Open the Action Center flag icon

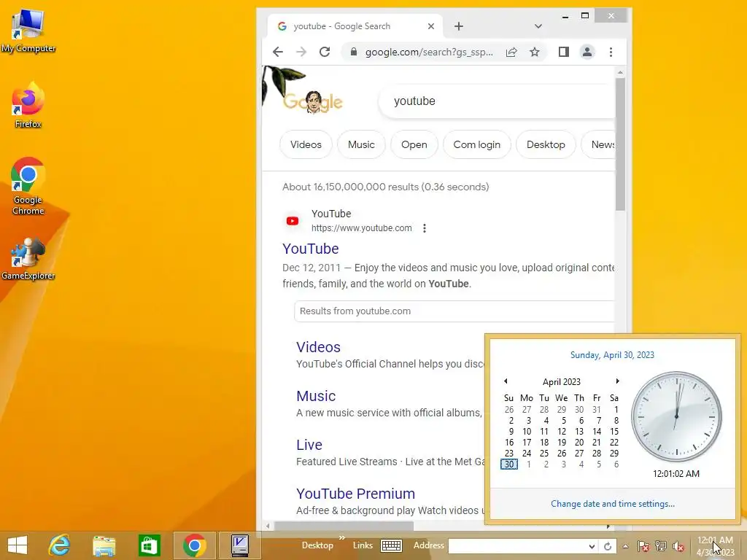[x=643, y=546]
